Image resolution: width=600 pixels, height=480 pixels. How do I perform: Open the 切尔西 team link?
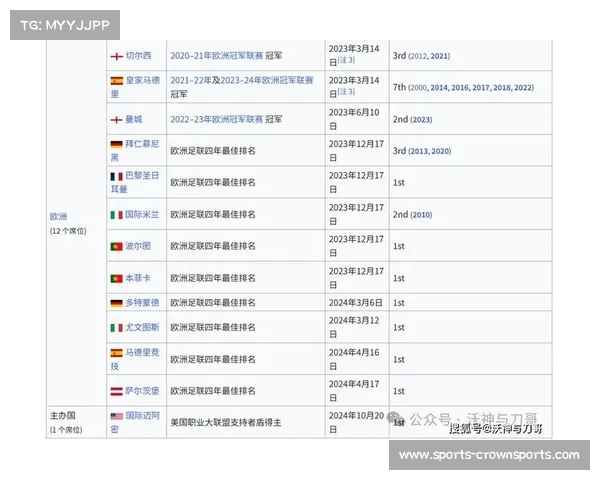click(x=139, y=56)
